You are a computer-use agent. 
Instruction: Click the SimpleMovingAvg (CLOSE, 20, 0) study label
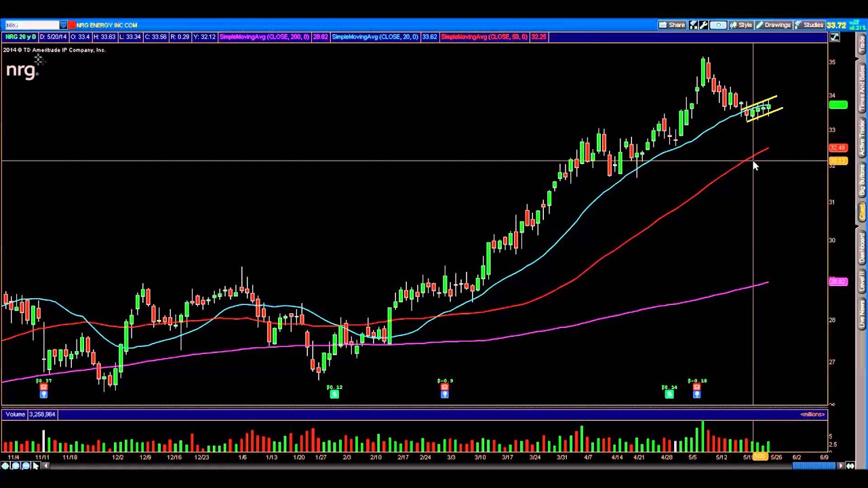click(375, 37)
